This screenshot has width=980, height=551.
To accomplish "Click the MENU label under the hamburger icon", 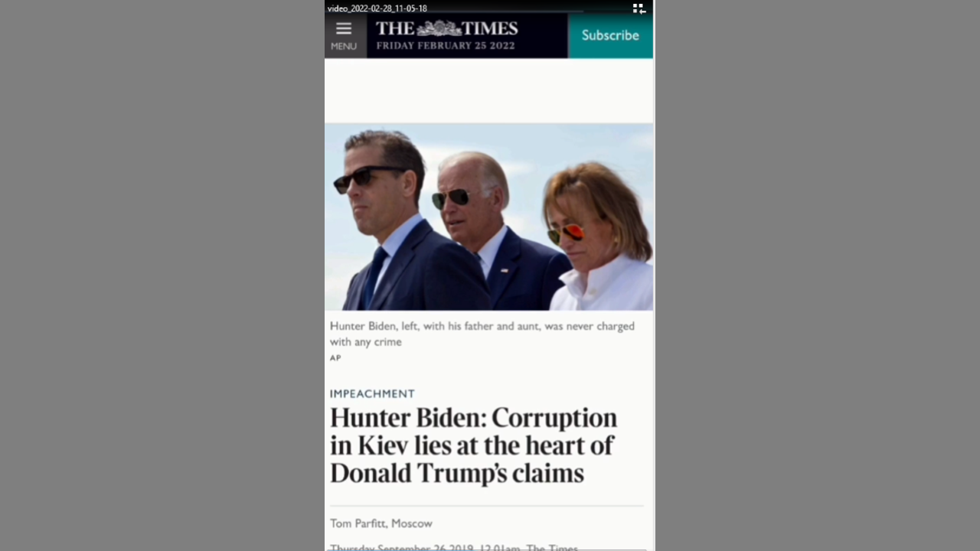I will click(344, 46).
